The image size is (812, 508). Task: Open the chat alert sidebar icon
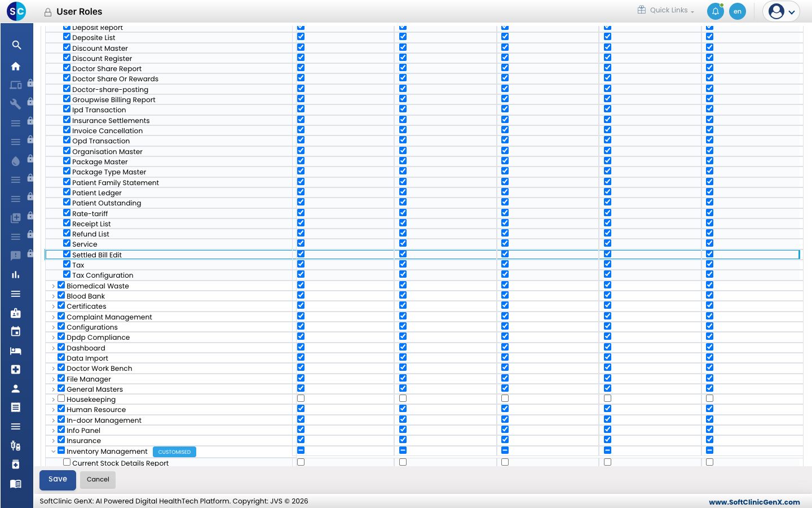tap(16, 256)
